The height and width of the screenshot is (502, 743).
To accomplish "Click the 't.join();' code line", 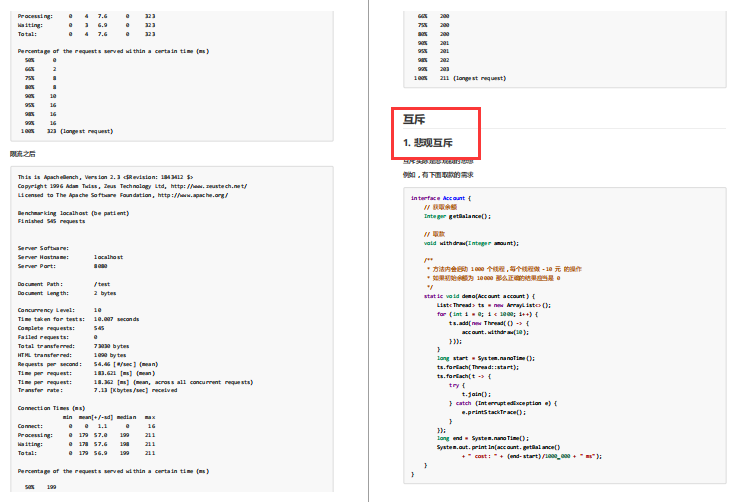I will pyautogui.click(x=476, y=394).
